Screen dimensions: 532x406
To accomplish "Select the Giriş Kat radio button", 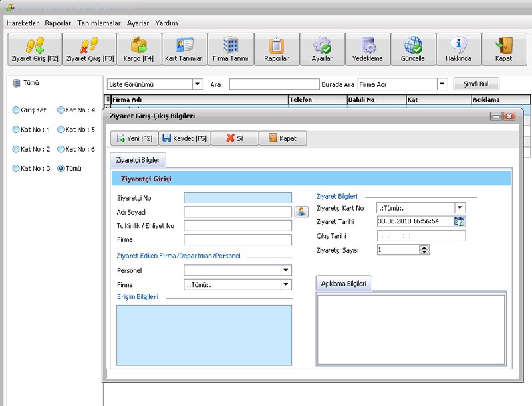I will point(15,110).
